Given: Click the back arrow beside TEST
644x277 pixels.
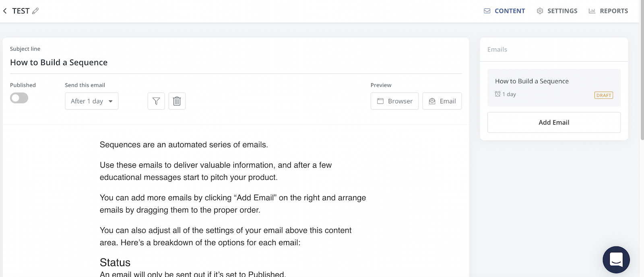Looking at the screenshot, I should (x=5, y=11).
